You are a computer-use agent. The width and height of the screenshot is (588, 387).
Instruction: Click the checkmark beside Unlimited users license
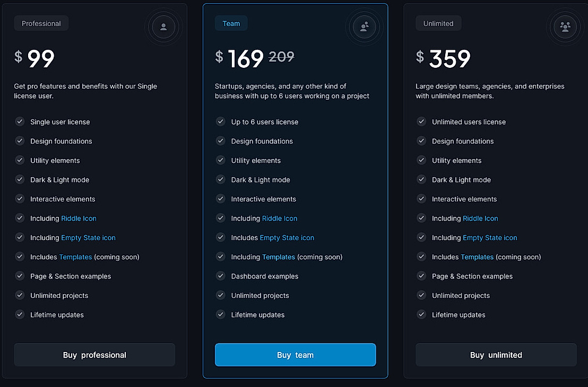[421, 121]
